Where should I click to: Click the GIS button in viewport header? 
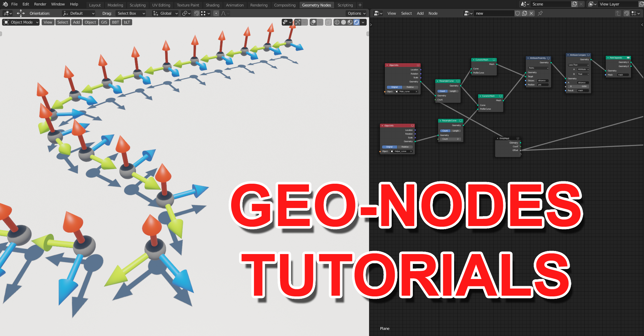pyautogui.click(x=104, y=22)
